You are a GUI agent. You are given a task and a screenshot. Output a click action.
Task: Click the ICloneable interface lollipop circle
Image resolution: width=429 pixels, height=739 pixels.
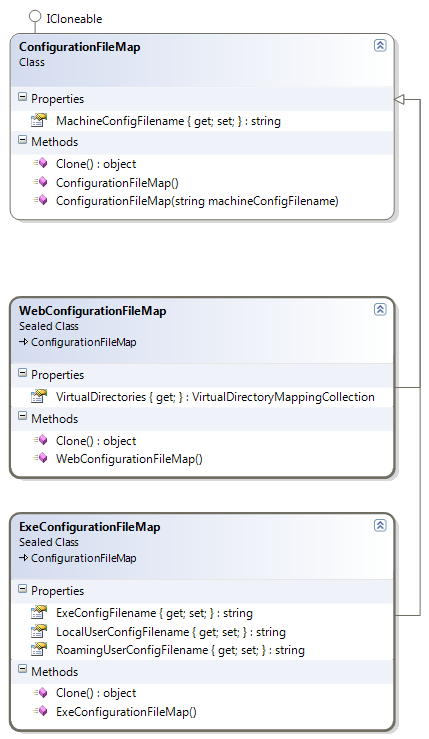[35, 16]
